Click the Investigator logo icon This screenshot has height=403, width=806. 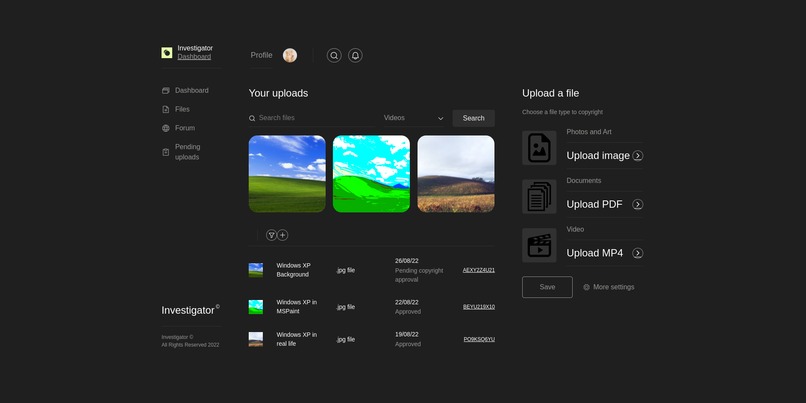pos(167,52)
